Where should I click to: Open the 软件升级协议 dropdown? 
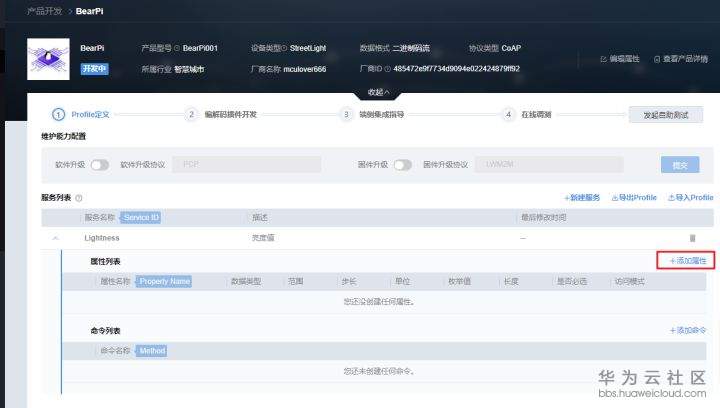(247, 164)
